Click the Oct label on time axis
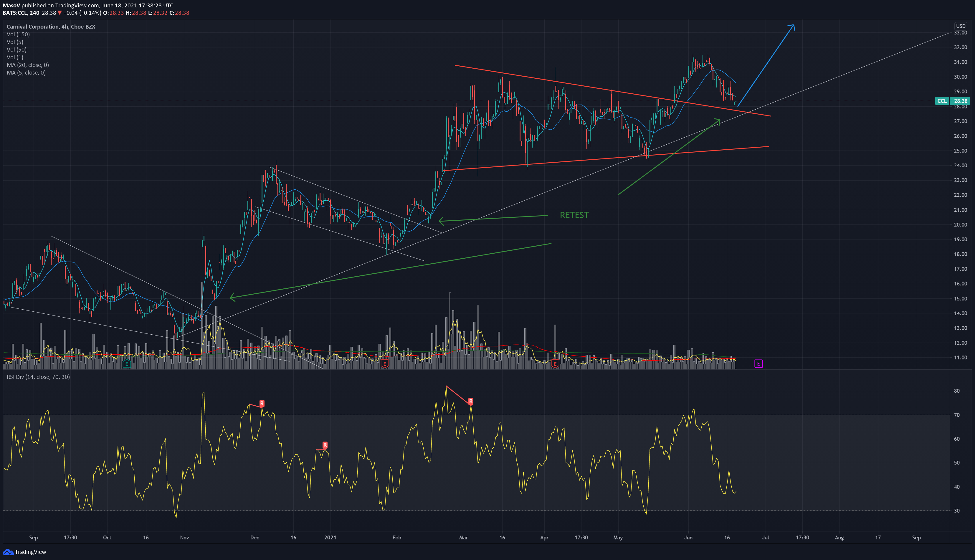The image size is (975, 560). (107, 538)
